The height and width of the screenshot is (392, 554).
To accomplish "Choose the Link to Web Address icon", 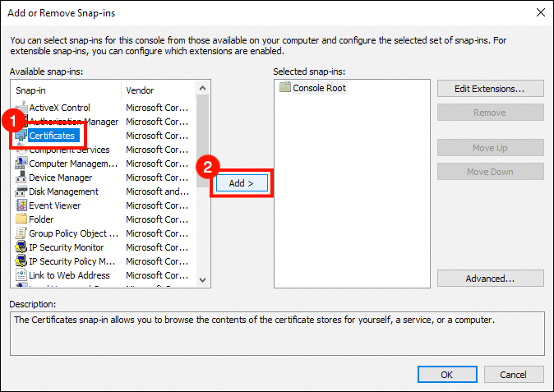I will pyautogui.click(x=22, y=275).
